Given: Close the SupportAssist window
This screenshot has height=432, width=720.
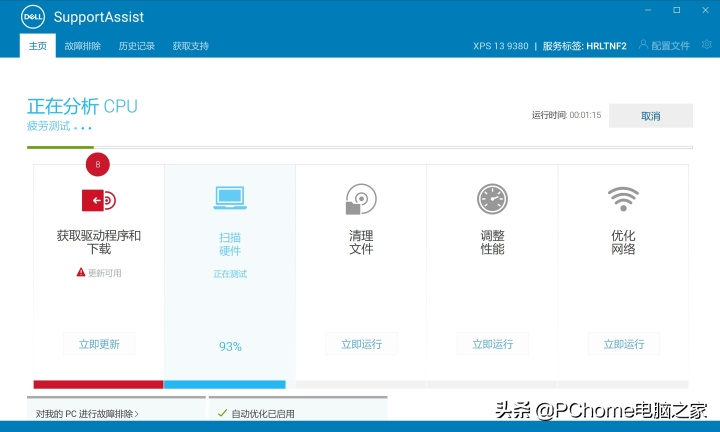Looking at the screenshot, I should (x=705, y=10).
